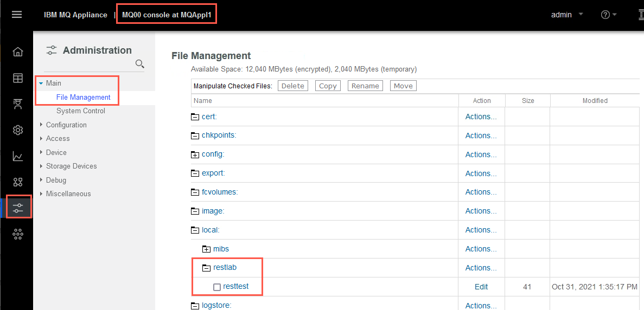This screenshot has height=310, width=644.
Task: Click the search magnifier in Administration panel
Action: coord(139,63)
